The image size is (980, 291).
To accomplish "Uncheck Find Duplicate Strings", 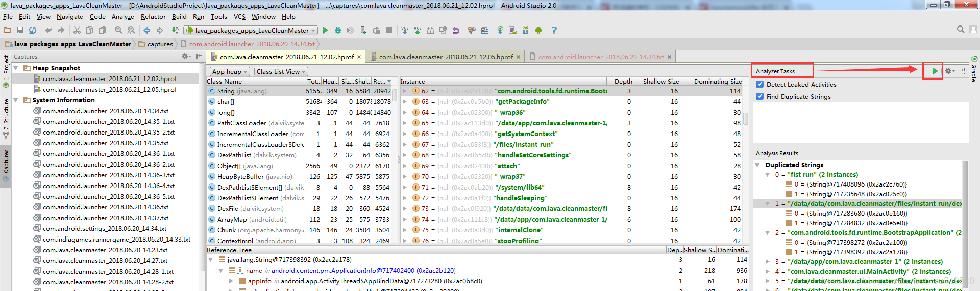I will click(760, 96).
